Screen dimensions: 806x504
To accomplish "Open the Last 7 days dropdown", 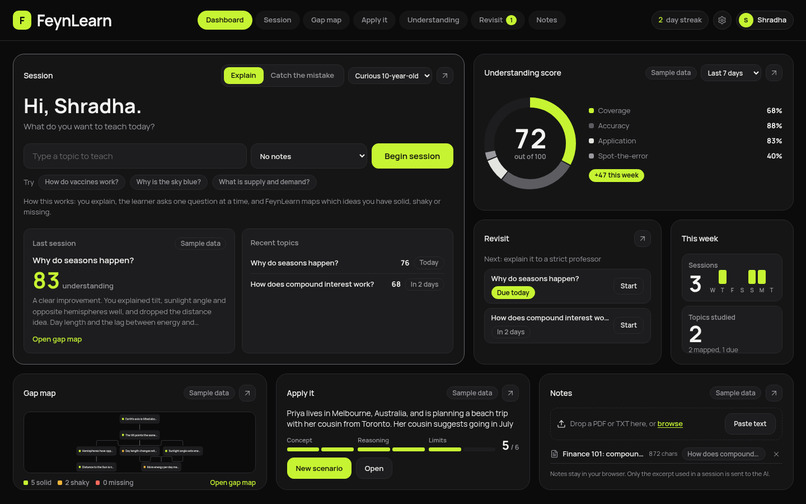I will 731,73.
